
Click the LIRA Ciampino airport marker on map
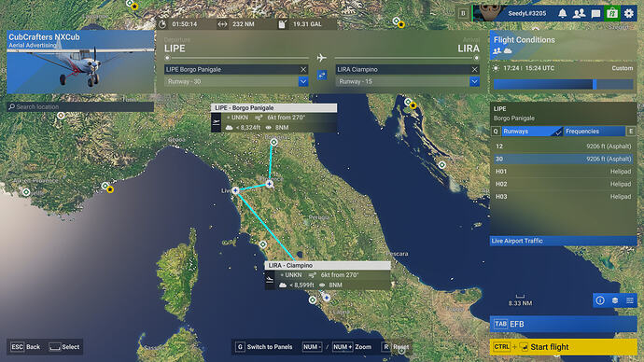point(326,297)
